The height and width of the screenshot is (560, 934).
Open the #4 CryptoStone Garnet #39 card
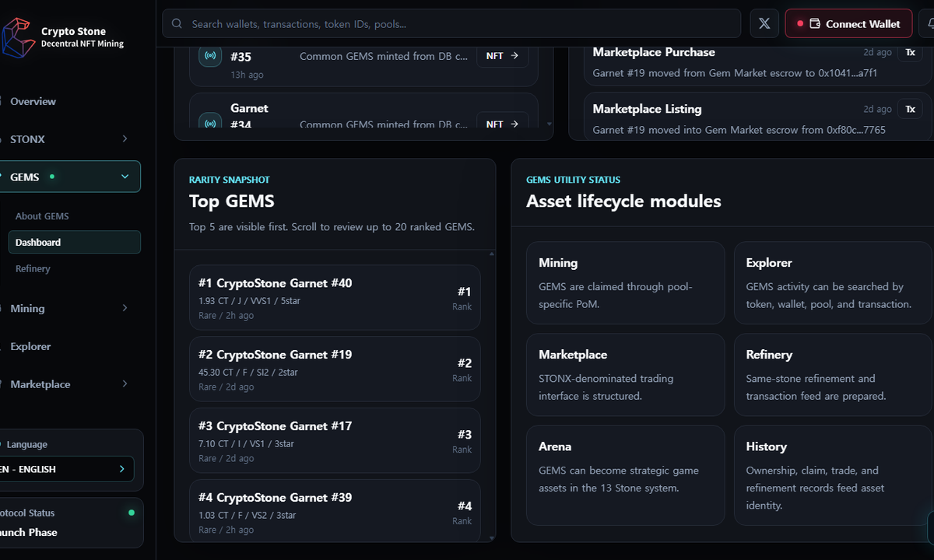pyautogui.click(x=335, y=511)
